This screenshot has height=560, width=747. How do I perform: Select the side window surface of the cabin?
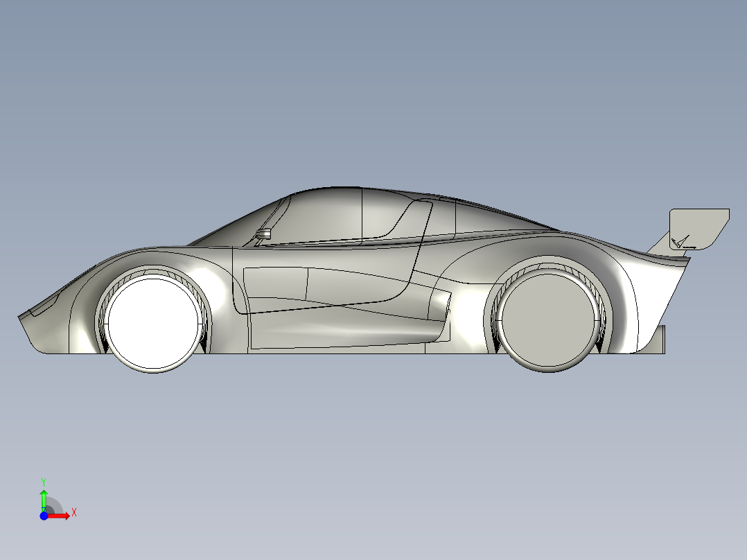(x=328, y=217)
